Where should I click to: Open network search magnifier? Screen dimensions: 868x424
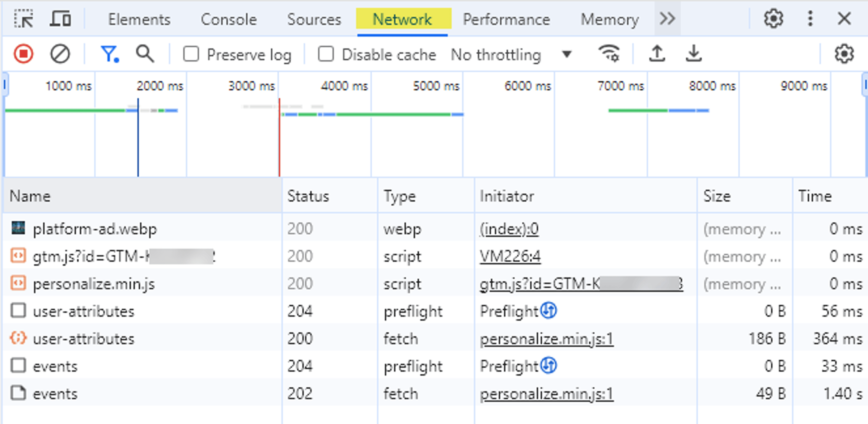[145, 54]
